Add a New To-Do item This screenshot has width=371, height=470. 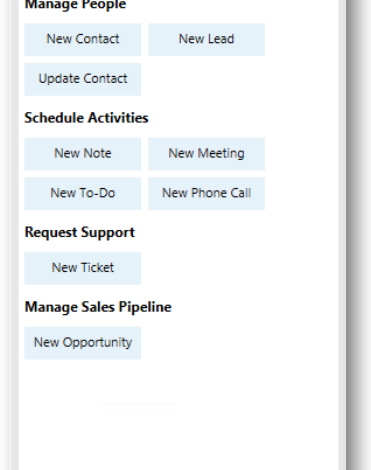(x=83, y=193)
